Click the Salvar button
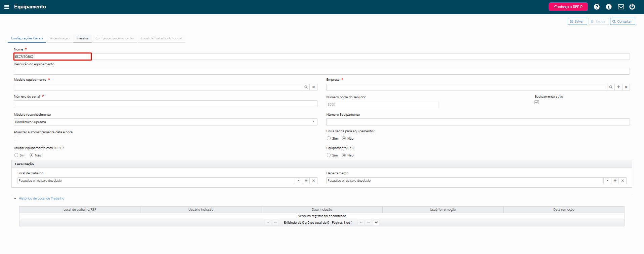The width and height of the screenshot is (644, 254). (x=577, y=22)
